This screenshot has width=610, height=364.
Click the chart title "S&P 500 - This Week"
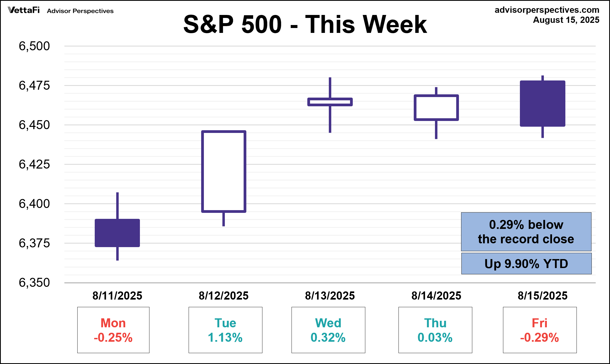pos(305,24)
